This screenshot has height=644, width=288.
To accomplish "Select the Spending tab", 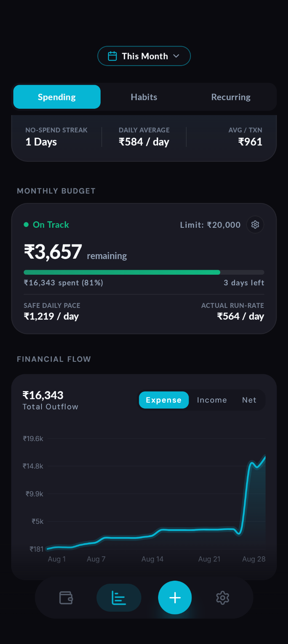I will (57, 97).
